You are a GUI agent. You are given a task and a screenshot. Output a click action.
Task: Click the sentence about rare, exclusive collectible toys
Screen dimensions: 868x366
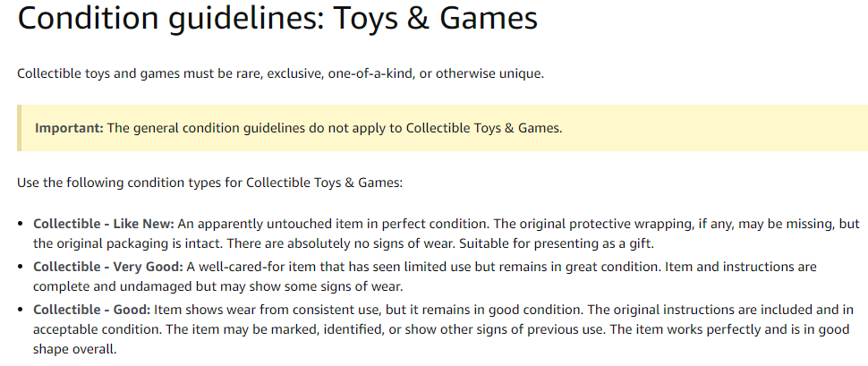click(281, 73)
